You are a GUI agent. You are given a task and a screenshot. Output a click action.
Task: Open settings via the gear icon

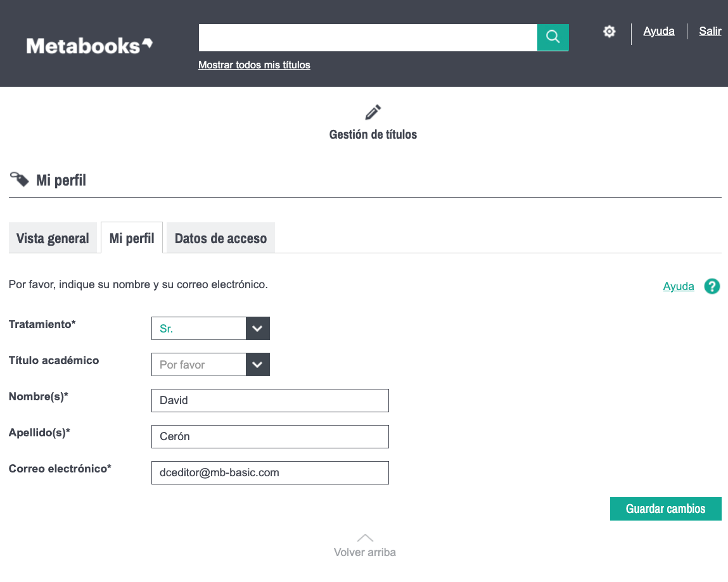pos(609,32)
